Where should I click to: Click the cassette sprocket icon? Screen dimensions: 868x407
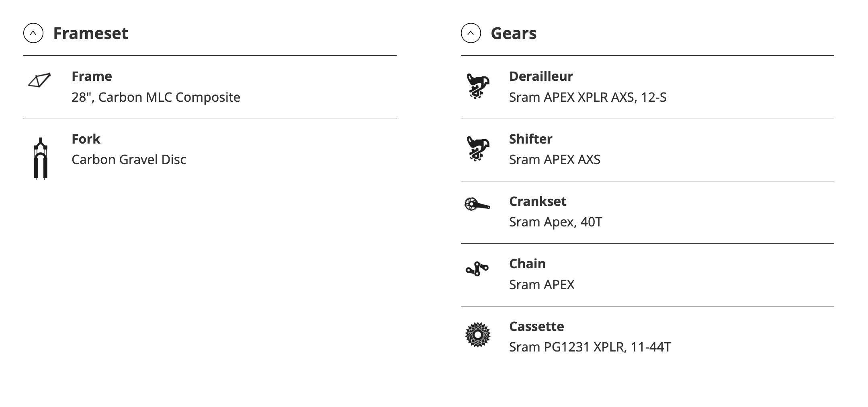477,335
